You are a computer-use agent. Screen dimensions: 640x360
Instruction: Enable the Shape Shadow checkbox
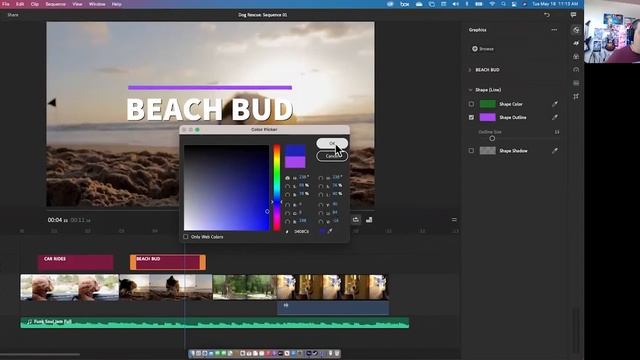(471, 151)
